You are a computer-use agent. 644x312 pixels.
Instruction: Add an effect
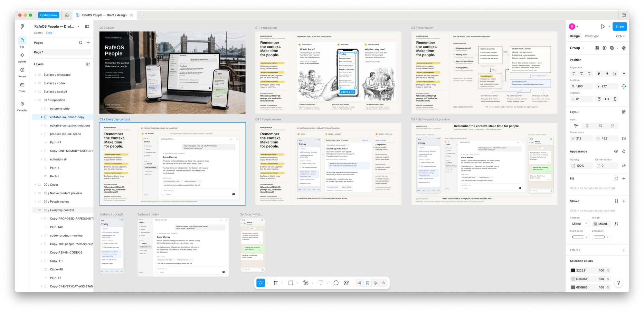[624, 250]
